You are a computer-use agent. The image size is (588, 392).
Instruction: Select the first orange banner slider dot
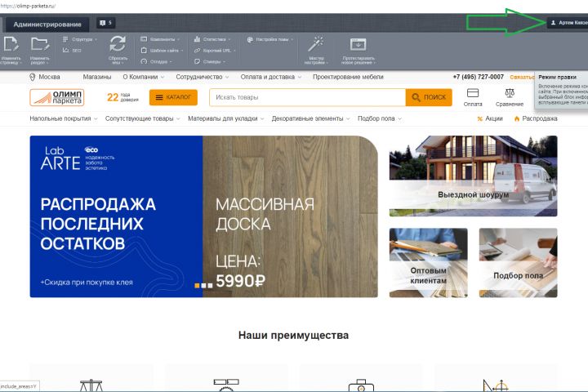coord(198,286)
